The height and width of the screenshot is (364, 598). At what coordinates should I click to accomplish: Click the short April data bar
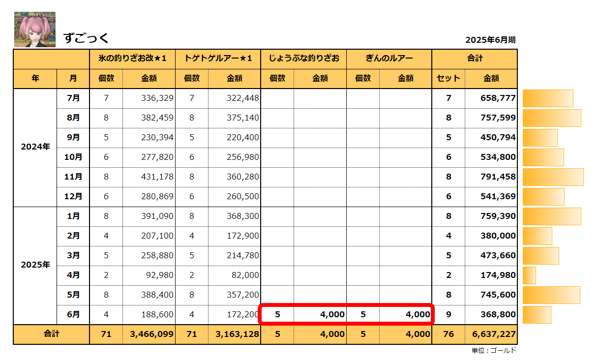[530, 275]
